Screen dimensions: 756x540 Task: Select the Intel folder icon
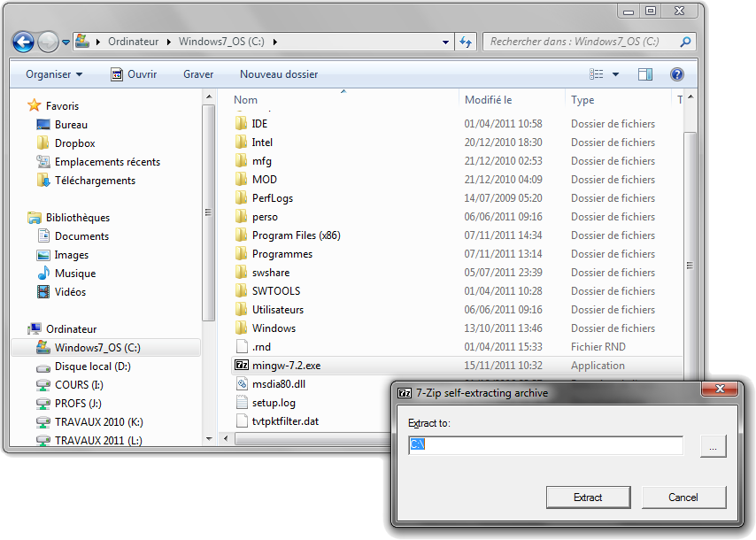pyautogui.click(x=241, y=143)
